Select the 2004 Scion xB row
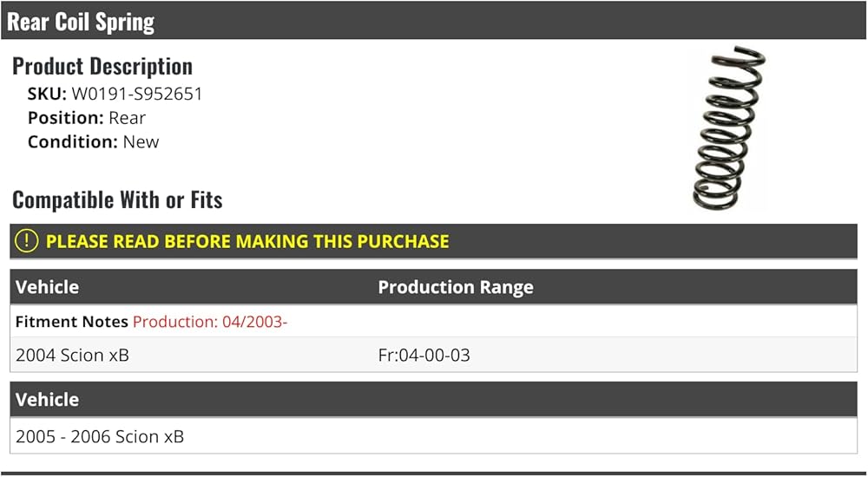 point(433,355)
